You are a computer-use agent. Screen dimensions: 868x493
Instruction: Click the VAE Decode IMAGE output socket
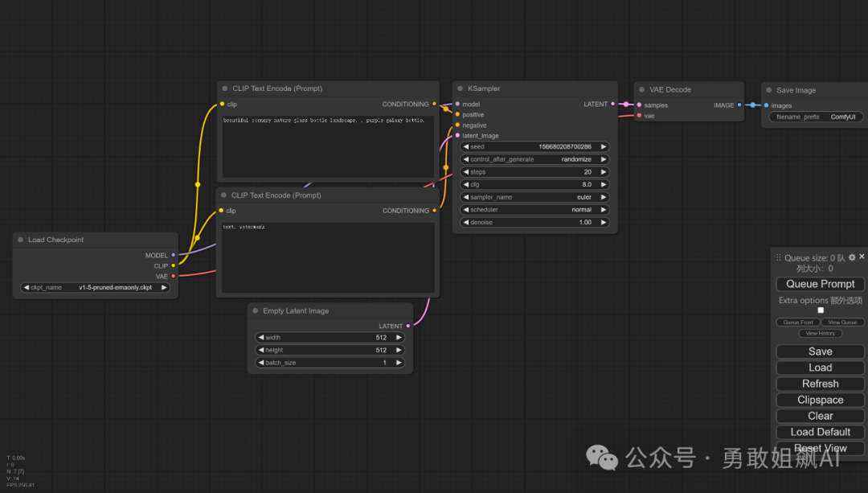click(x=739, y=105)
